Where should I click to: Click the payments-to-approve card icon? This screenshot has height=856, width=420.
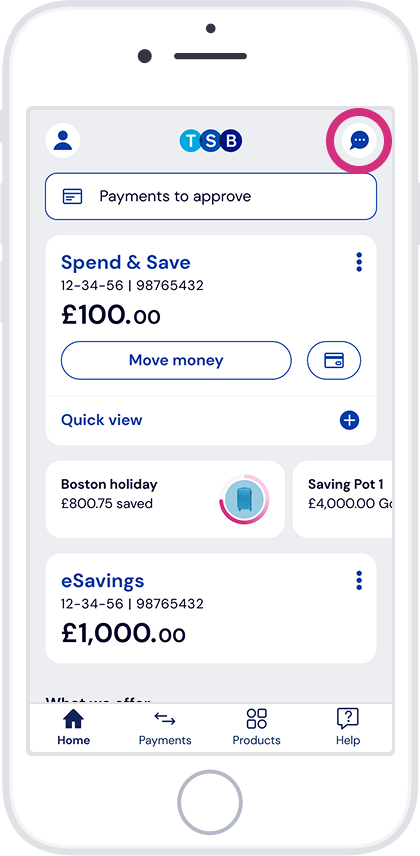(73, 197)
